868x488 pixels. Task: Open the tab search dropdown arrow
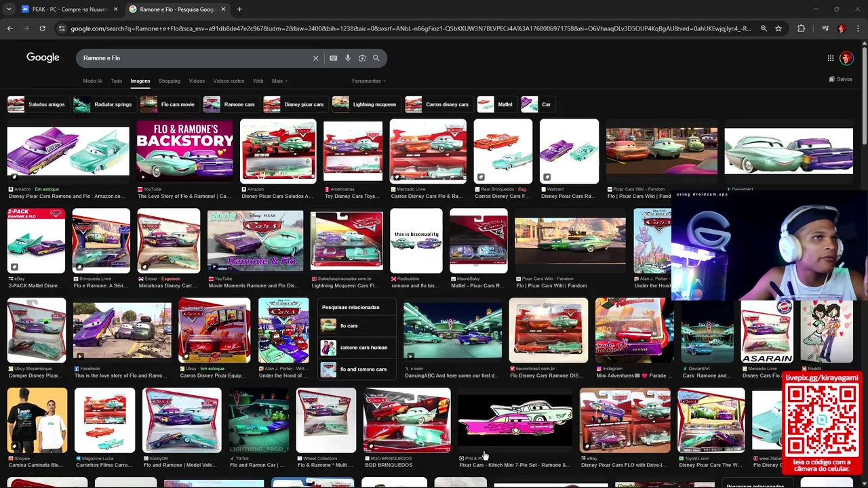9,9
